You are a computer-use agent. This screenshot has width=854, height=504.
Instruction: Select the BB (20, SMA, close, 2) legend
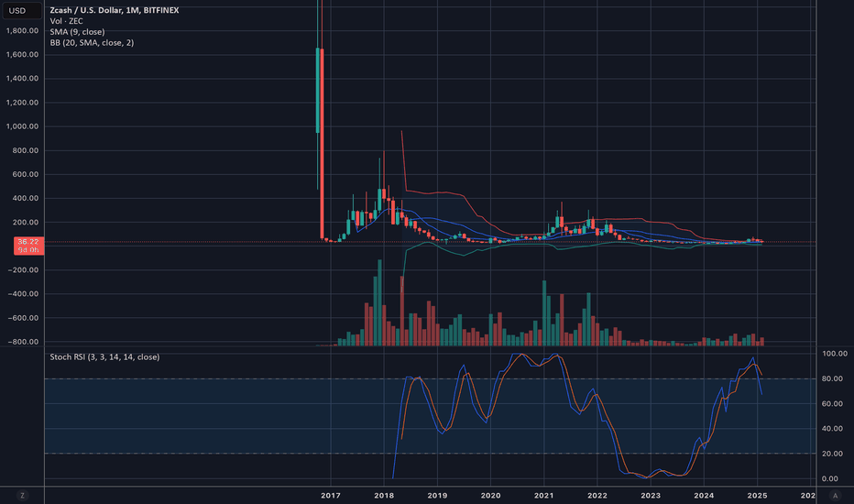coord(92,42)
